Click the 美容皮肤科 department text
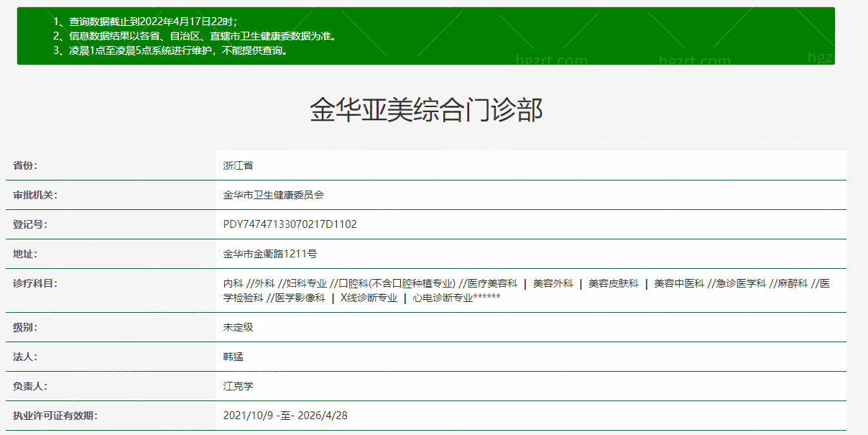The image size is (868, 435). click(x=614, y=283)
